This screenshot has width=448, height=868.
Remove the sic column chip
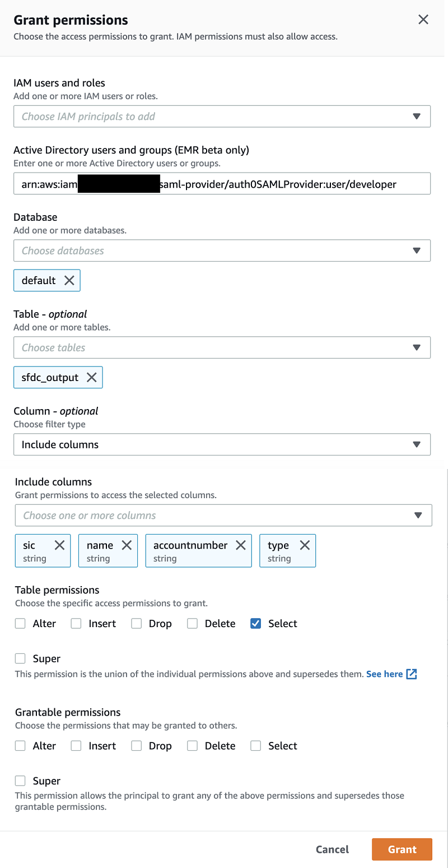click(59, 545)
